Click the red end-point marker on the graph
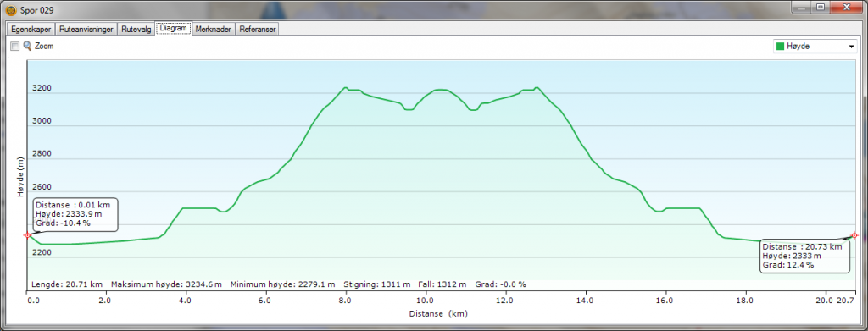The width and height of the screenshot is (868, 331). click(x=854, y=235)
